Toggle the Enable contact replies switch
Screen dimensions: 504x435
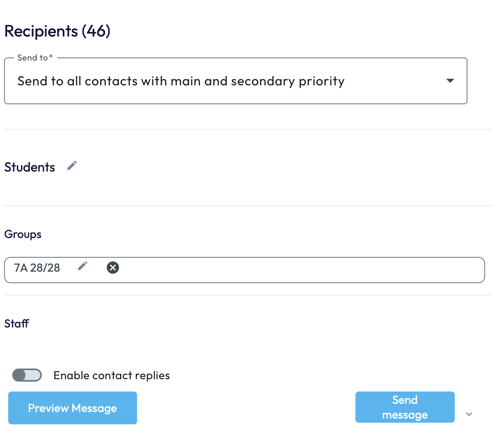click(27, 375)
